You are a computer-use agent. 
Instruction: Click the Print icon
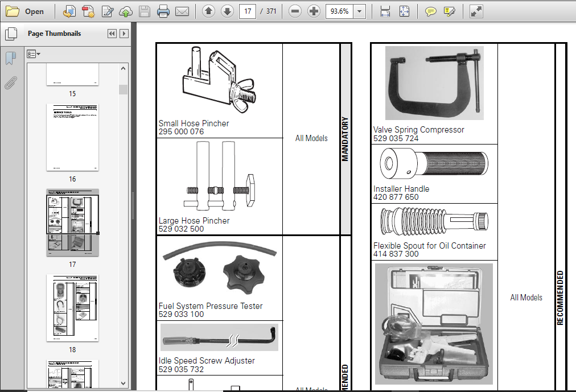163,11
